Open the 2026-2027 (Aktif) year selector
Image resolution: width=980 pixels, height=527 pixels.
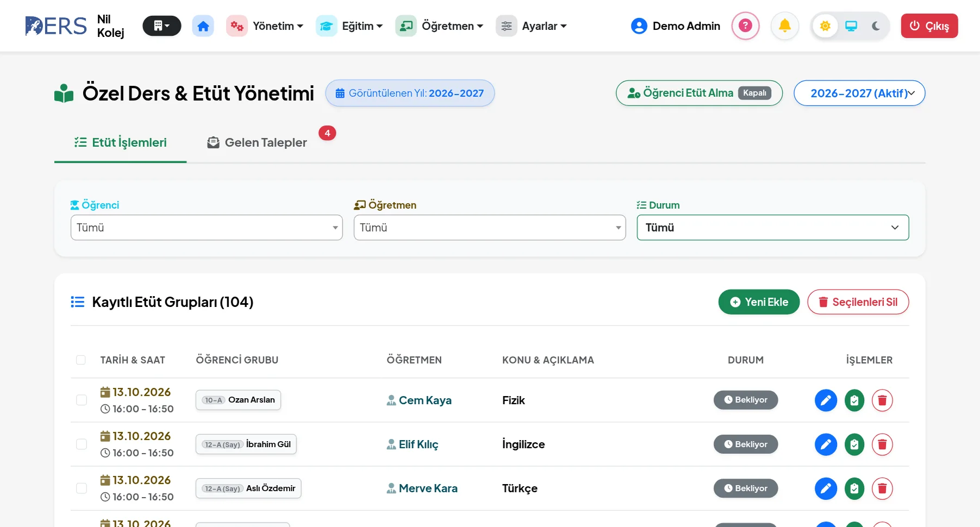coord(859,93)
